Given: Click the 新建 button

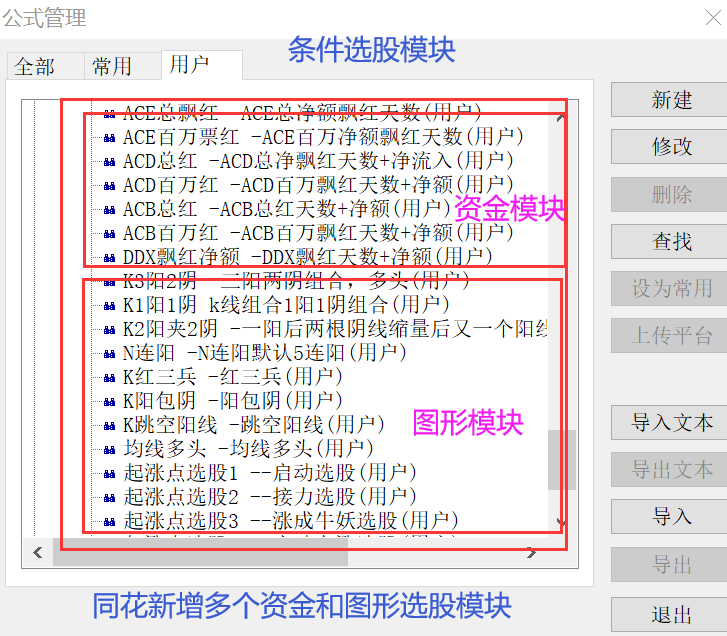Looking at the screenshot, I should tap(671, 100).
